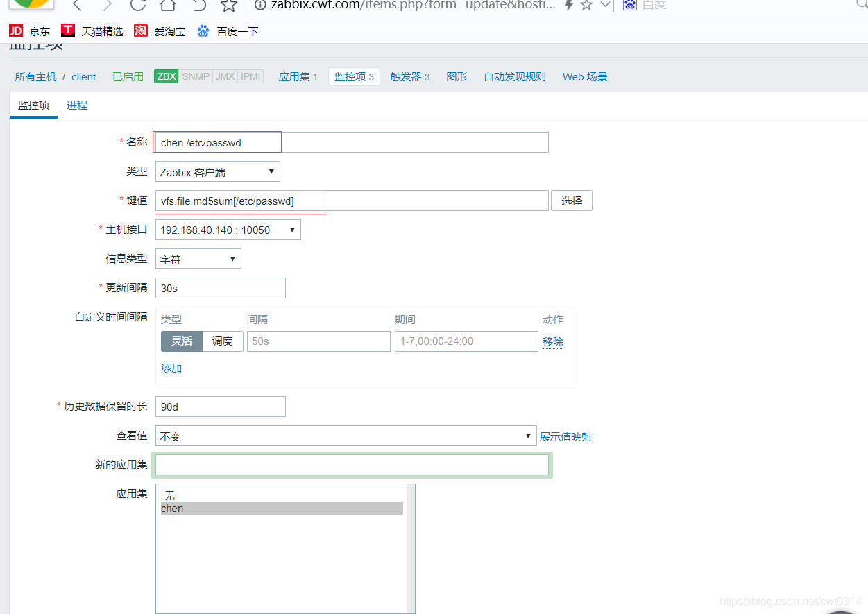
Task: Open the 应用集 1 navigation link
Action: click(x=298, y=77)
